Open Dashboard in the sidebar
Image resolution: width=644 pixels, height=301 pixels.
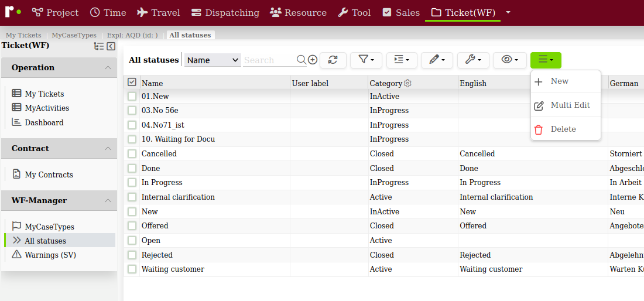tap(44, 122)
